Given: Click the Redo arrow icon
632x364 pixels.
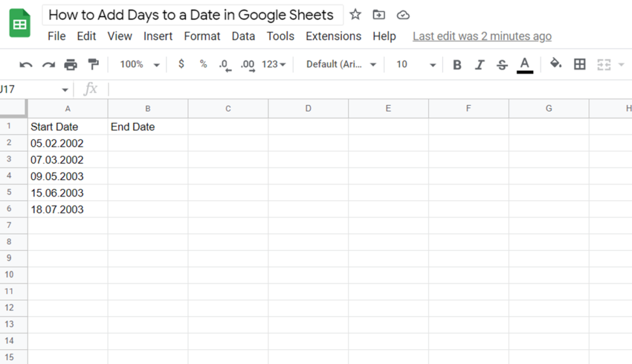Looking at the screenshot, I should pyautogui.click(x=48, y=65).
